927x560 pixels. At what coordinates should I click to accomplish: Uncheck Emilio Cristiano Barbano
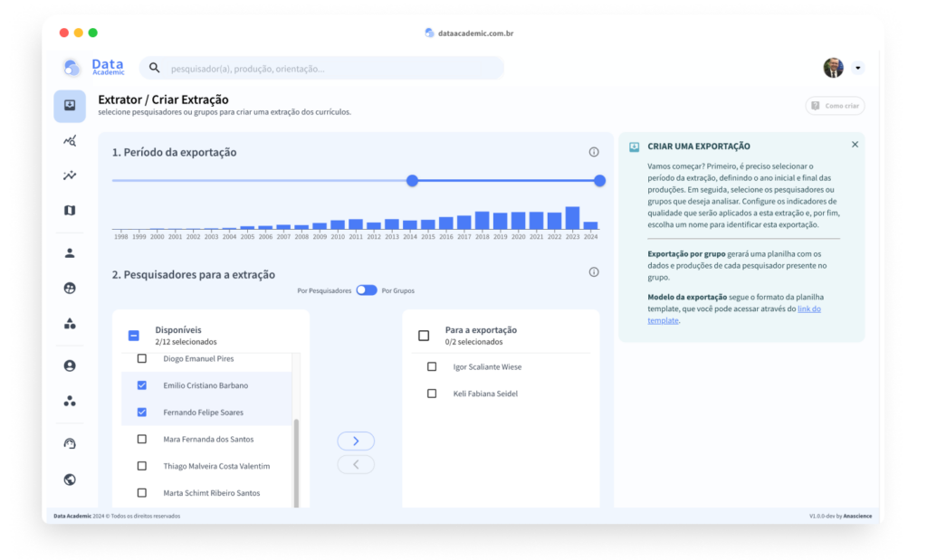(x=142, y=385)
